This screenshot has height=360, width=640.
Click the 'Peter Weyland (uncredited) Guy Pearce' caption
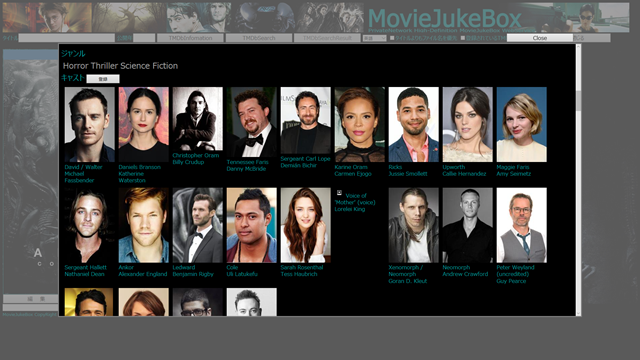516,274
